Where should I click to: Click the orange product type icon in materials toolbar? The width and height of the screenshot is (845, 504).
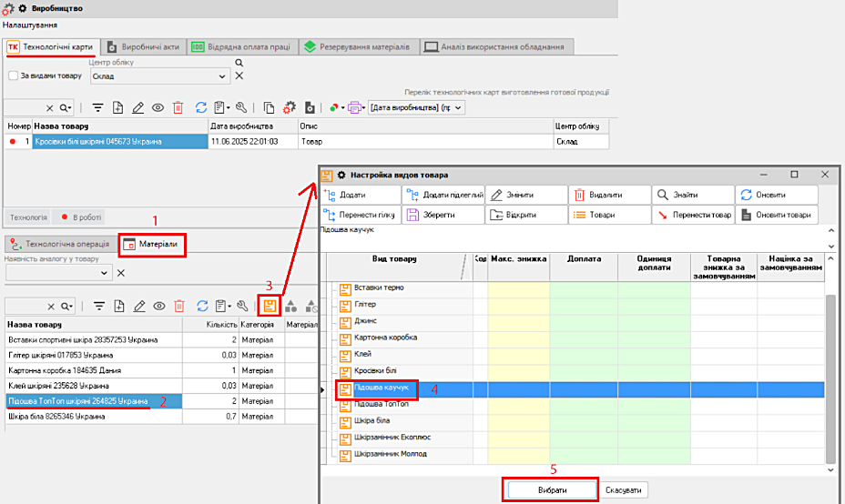point(269,307)
